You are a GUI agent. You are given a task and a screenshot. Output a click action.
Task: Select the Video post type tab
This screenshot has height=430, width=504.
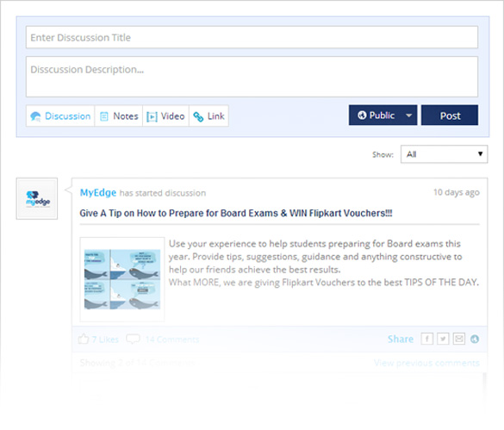point(165,115)
